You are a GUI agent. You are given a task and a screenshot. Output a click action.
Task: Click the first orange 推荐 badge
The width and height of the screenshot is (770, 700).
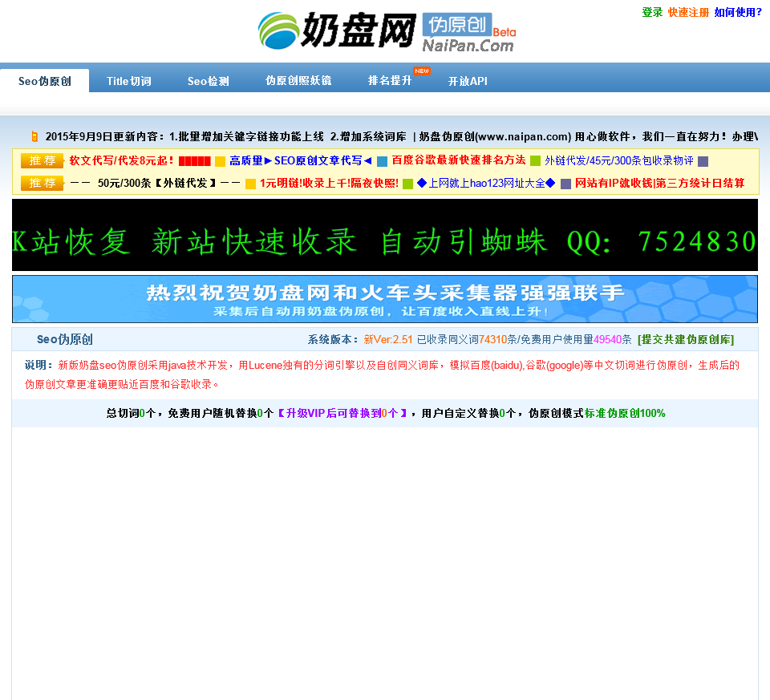click(43, 160)
